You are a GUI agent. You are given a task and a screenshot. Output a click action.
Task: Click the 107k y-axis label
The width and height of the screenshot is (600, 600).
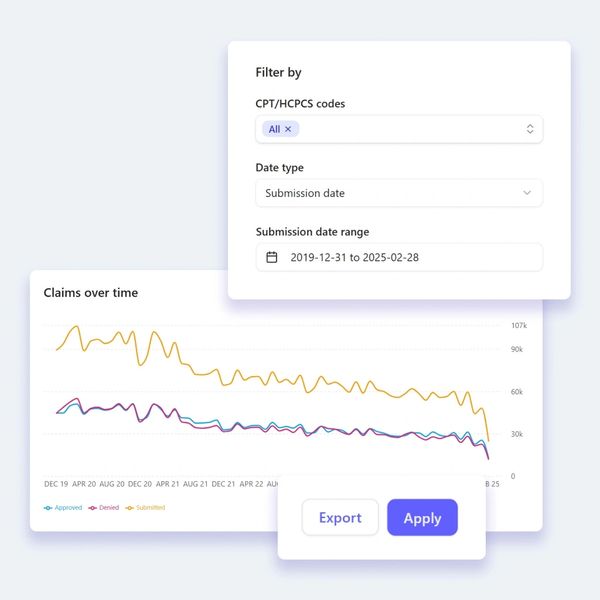point(518,326)
